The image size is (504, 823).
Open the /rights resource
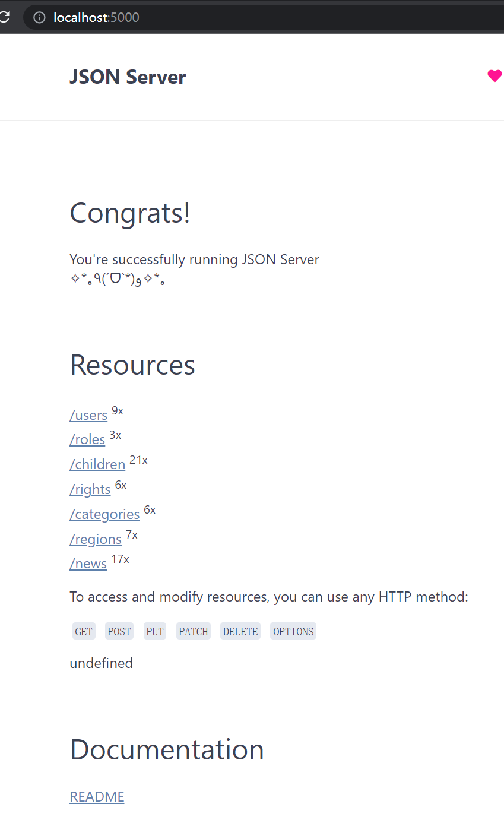[x=90, y=489]
